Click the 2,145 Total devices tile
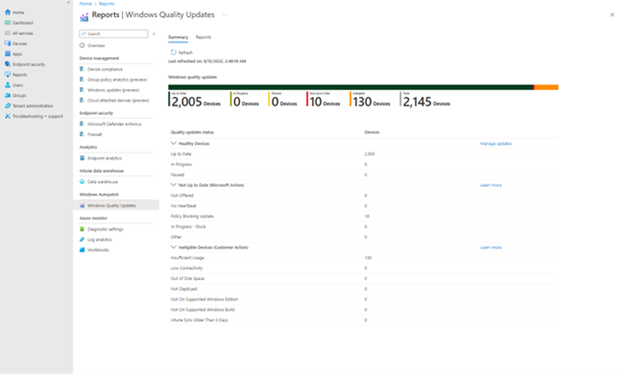Image resolution: width=624 pixels, height=375 pixels. (425, 100)
